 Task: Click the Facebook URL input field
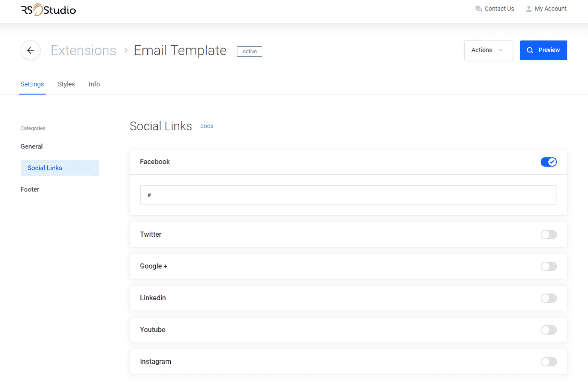[348, 195]
